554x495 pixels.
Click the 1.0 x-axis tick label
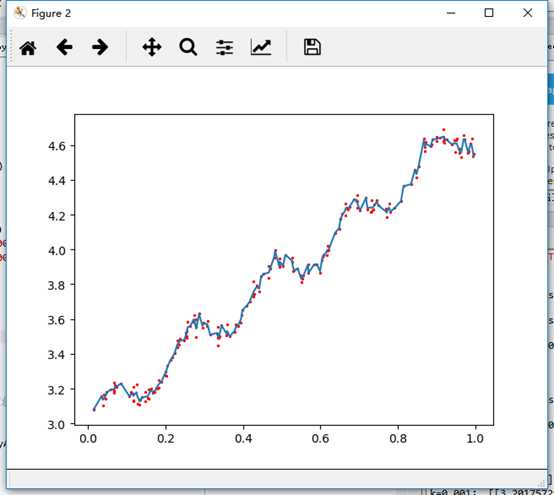point(475,438)
